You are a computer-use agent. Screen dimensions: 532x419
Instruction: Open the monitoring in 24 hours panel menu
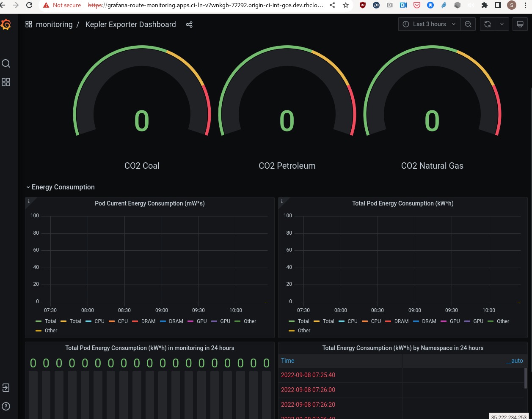(150, 348)
